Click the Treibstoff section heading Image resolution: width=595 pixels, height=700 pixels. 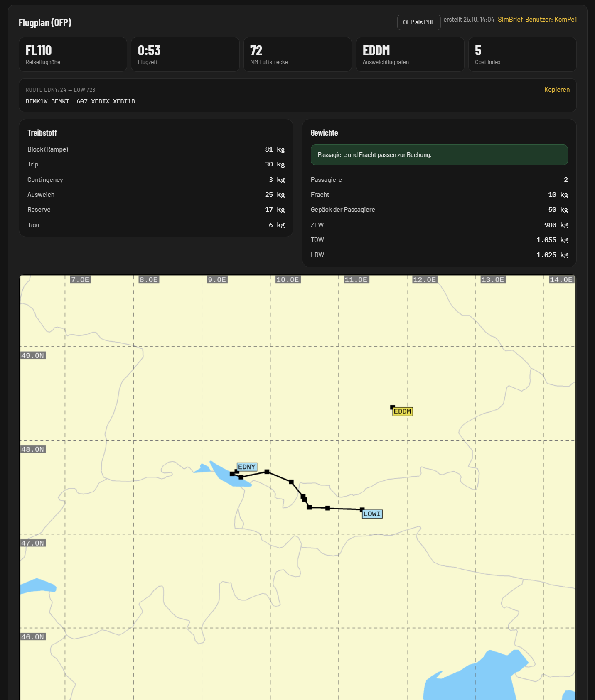pyautogui.click(x=42, y=133)
